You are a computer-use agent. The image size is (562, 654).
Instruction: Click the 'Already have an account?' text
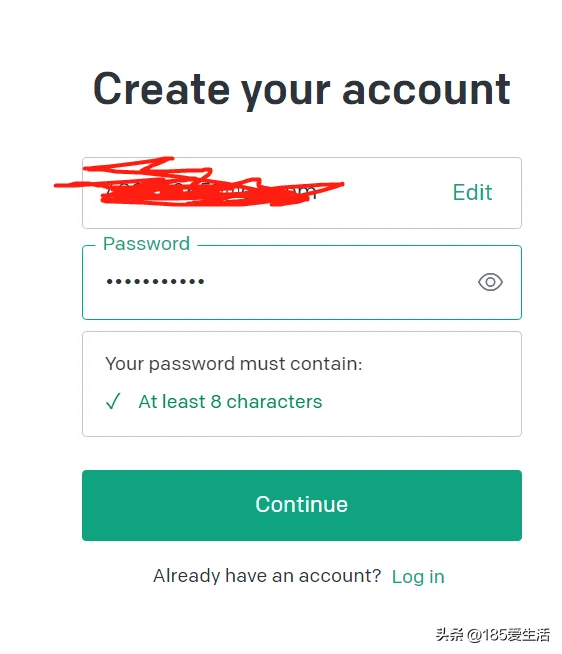click(x=267, y=576)
